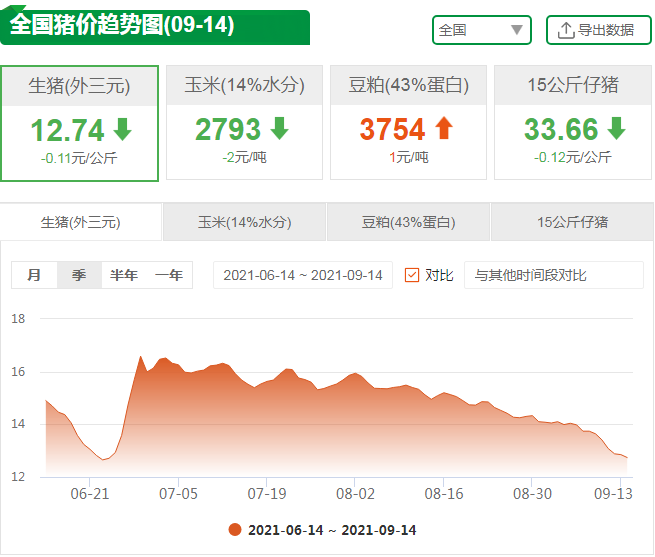Screen dimensions: 655x557
Task: Click the 08-30 x-axis date label
Action: point(533,493)
